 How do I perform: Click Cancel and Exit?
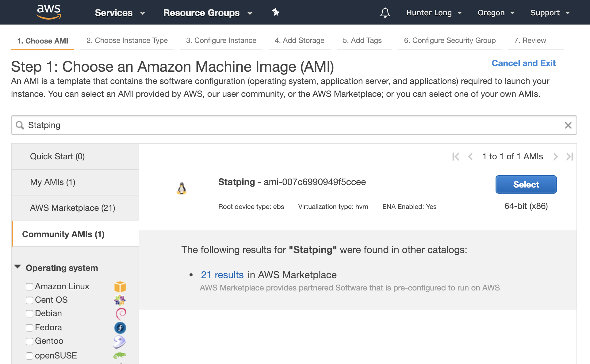(523, 63)
